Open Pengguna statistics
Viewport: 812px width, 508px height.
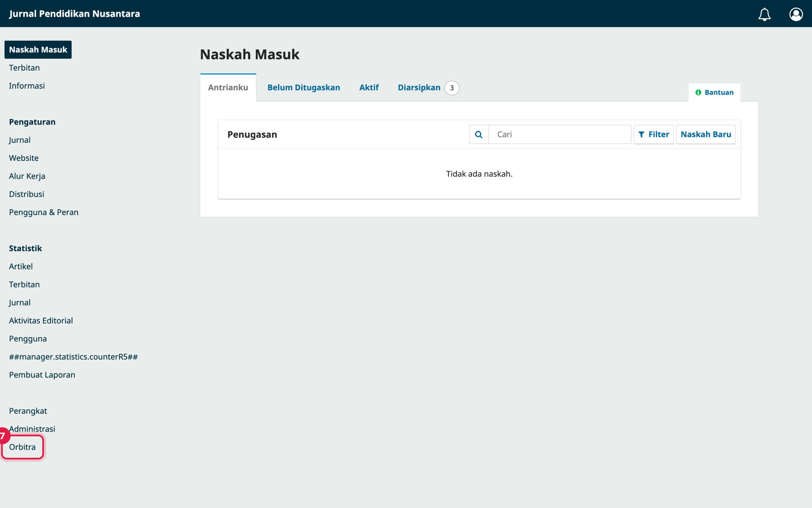28,339
